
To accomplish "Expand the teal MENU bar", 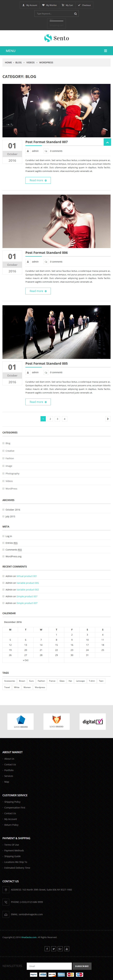I will pyautogui.click(x=56, y=51).
